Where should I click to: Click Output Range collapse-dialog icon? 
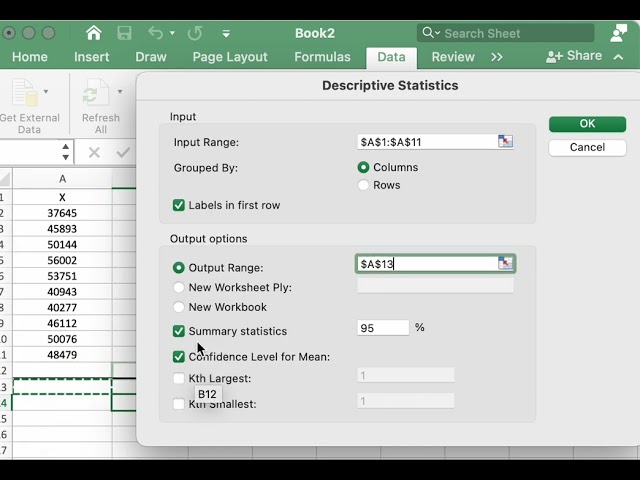point(505,263)
